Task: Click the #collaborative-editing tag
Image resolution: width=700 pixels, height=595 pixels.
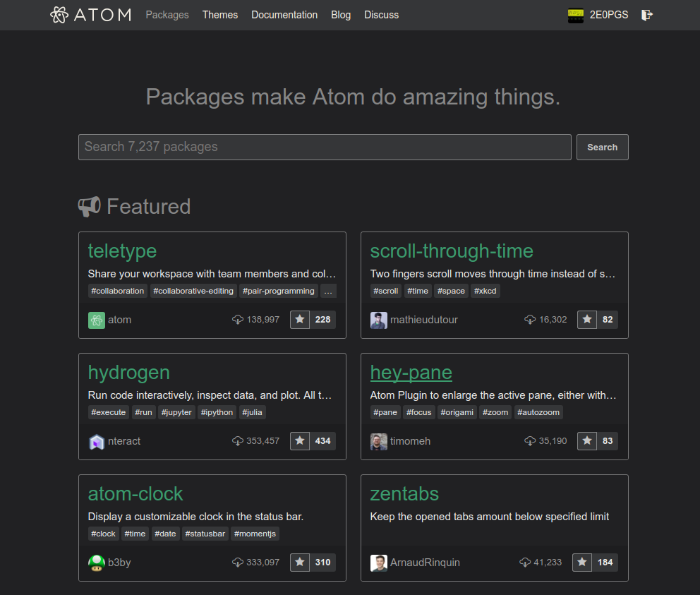Action: coord(193,291)
